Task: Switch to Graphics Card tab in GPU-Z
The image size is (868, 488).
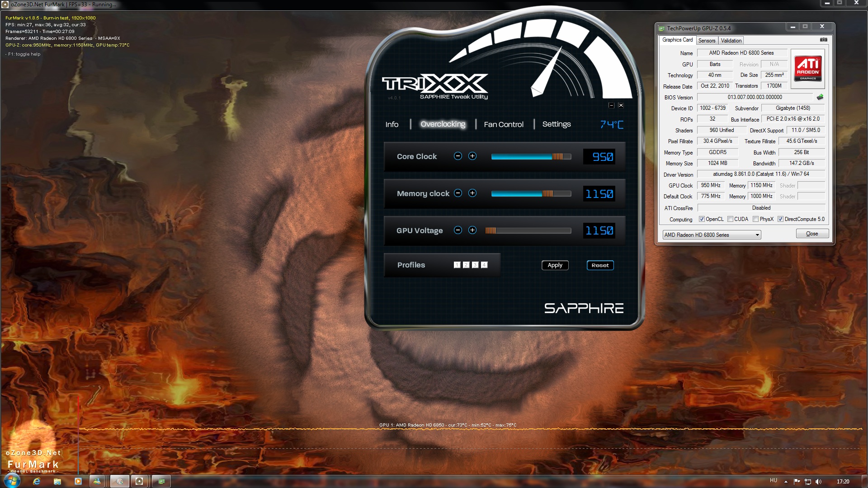Action: pos(677,40)
